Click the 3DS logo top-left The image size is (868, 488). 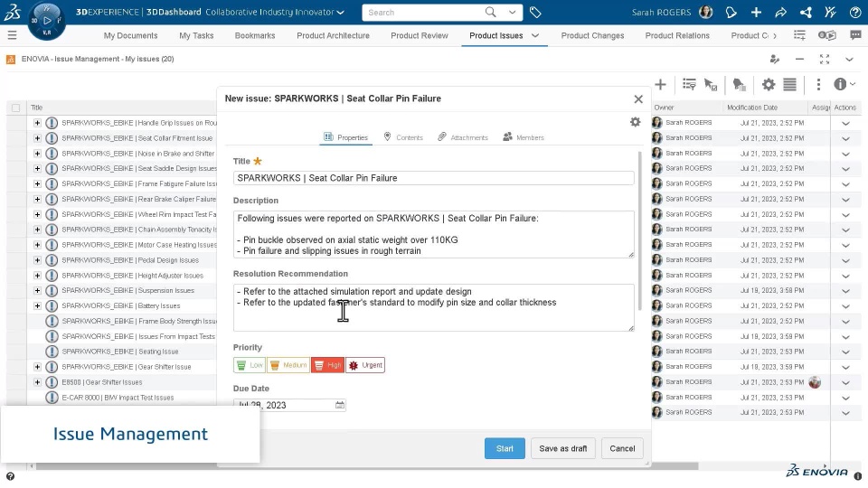(12, 12)
